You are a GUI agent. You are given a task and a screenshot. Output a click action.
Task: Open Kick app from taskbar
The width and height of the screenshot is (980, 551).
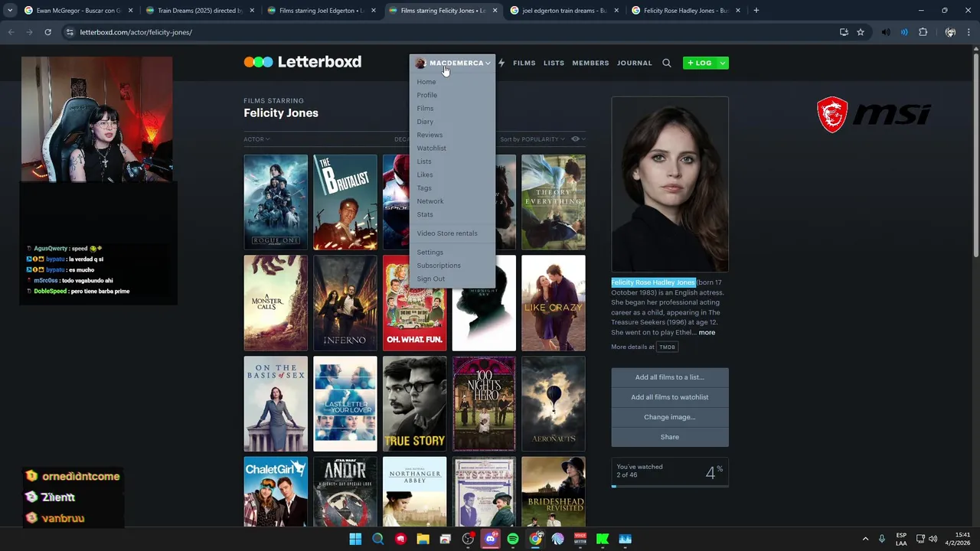click(x=603, y=539)
